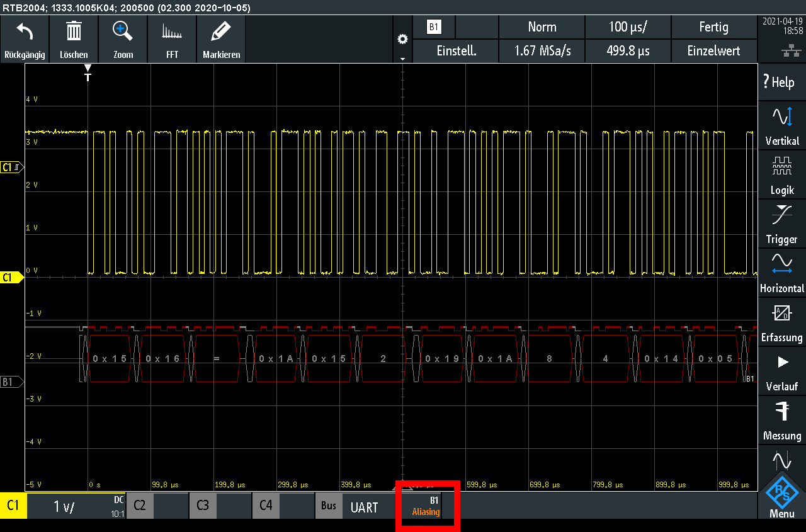The image size is (806, 532).
Task: Click the decoded = frame
Action: pos(217,358)
